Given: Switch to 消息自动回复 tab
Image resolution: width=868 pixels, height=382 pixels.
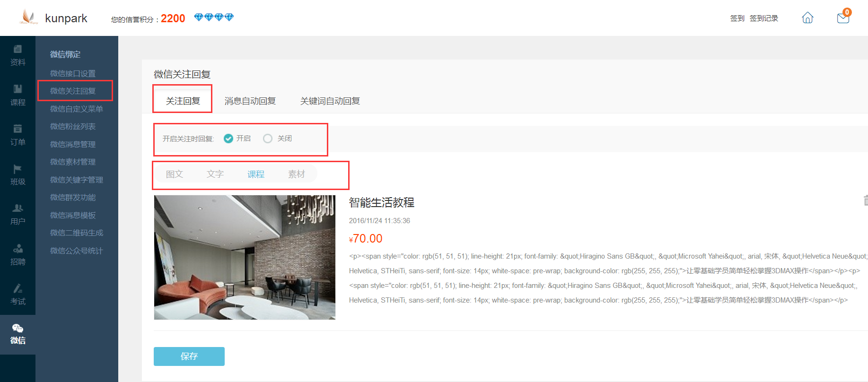Looking at the screenshot, I should coord(250,101).
